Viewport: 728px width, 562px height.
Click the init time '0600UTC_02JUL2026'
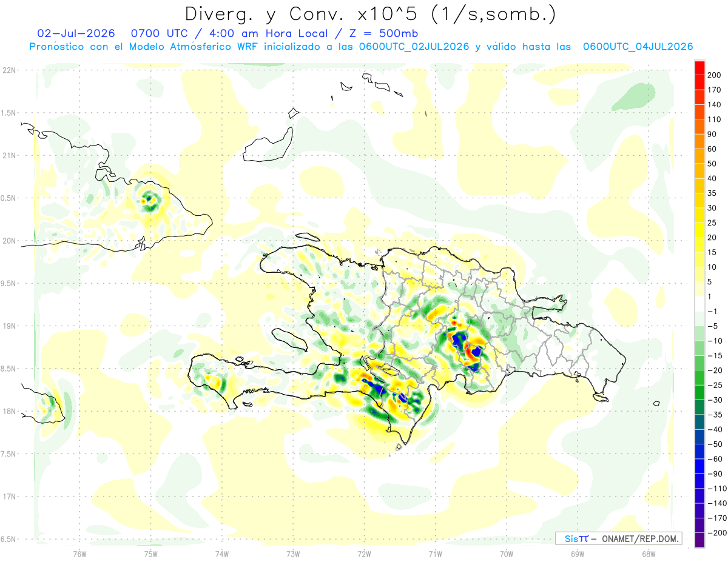coord(414,47)
